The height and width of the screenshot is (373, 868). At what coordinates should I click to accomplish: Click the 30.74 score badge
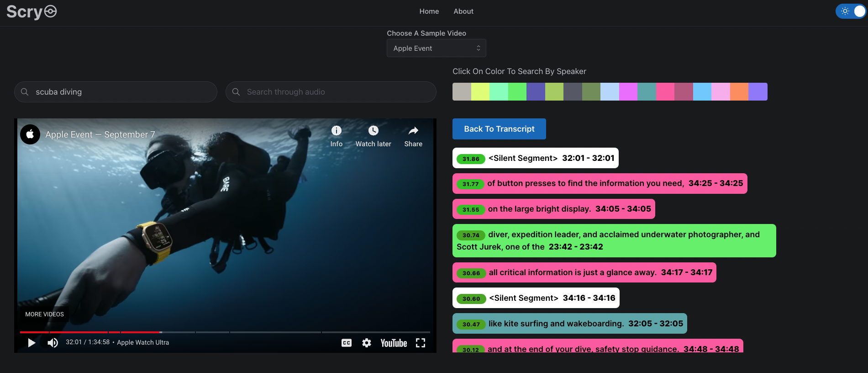(x=471, y=235)
